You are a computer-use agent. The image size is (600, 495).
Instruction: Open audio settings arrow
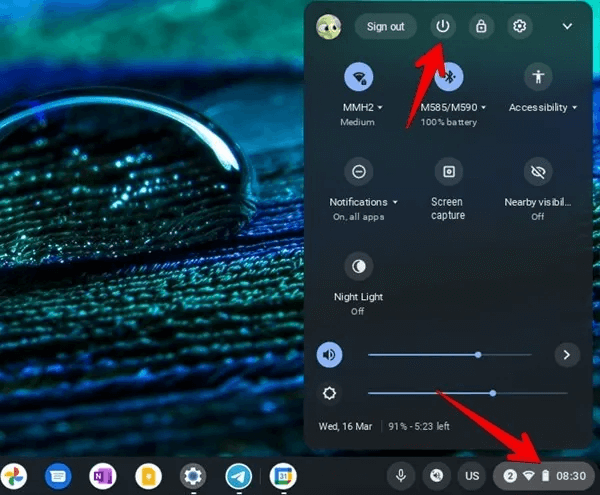point(567,355)
